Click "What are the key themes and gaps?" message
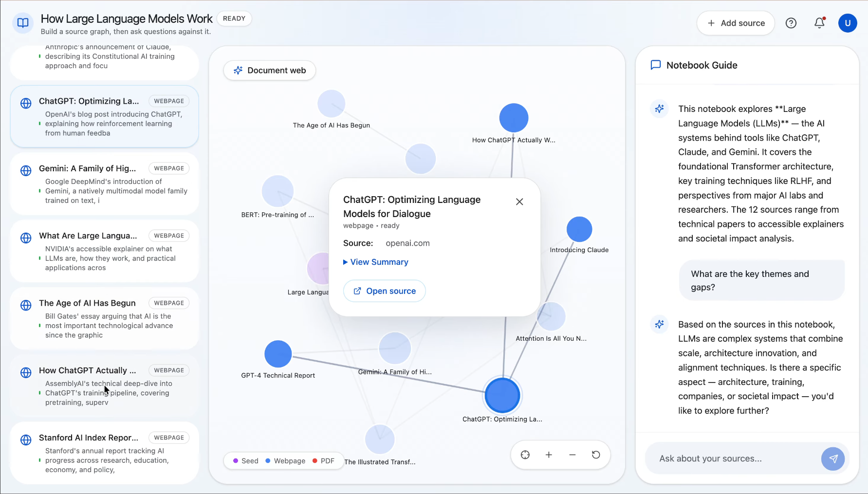Viewport: 868px width, 494px height. (762, 280)
